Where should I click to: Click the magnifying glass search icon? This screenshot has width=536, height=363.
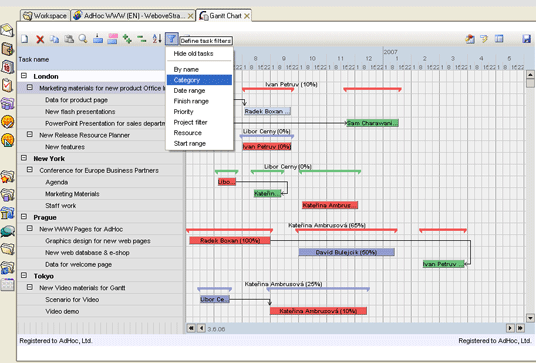click(83, 39)
